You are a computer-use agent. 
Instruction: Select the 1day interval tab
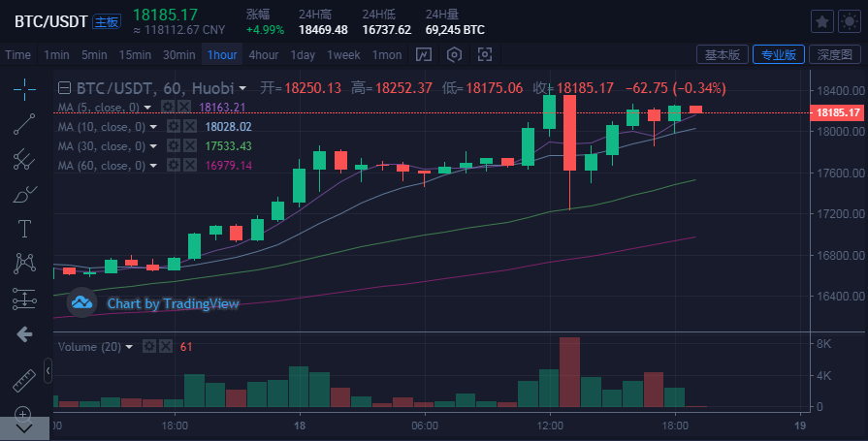pyautogui.click(x=303, y=54)
